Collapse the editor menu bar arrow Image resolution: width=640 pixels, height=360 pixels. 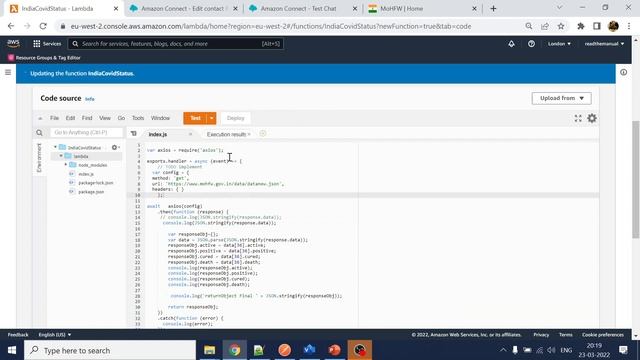[40, 118]
